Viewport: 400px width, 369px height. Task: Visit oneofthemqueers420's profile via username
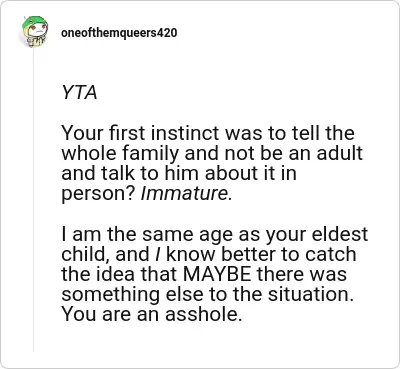coord(119,33)
